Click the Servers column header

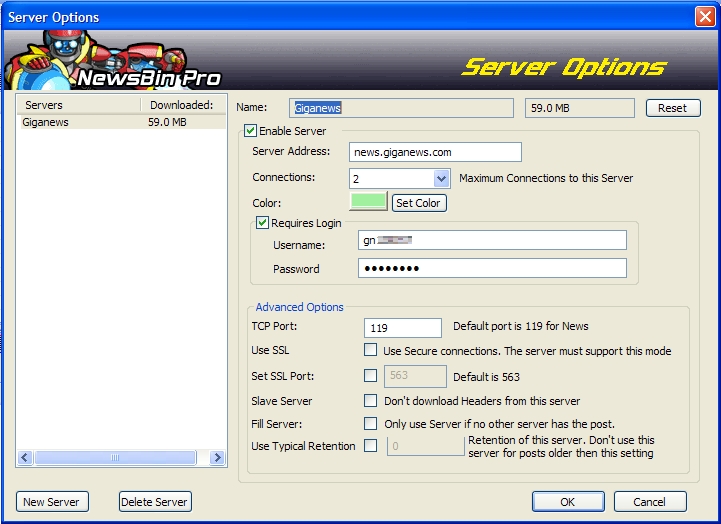[79, 105]
